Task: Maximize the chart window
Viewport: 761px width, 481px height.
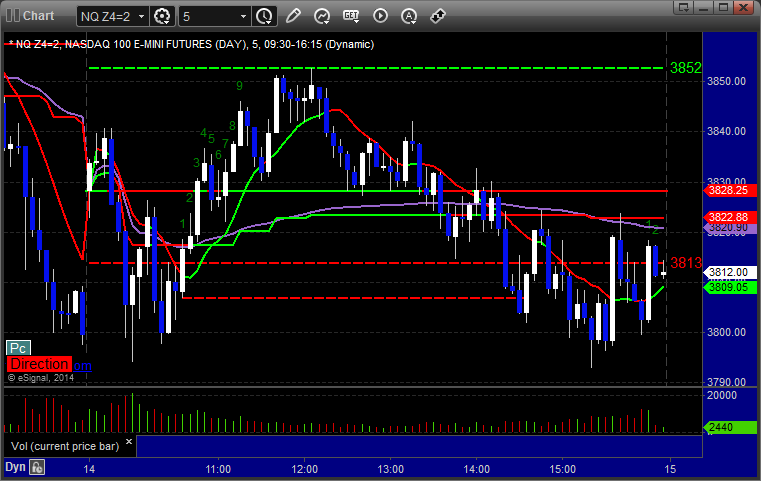Action: click(x=723, y=7)
